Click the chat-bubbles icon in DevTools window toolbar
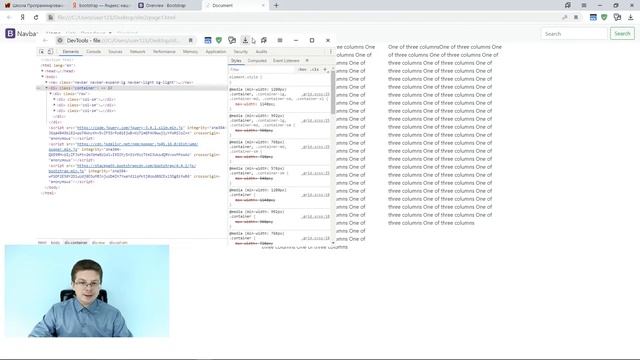640x360 pixels. (x=232, y=40)
